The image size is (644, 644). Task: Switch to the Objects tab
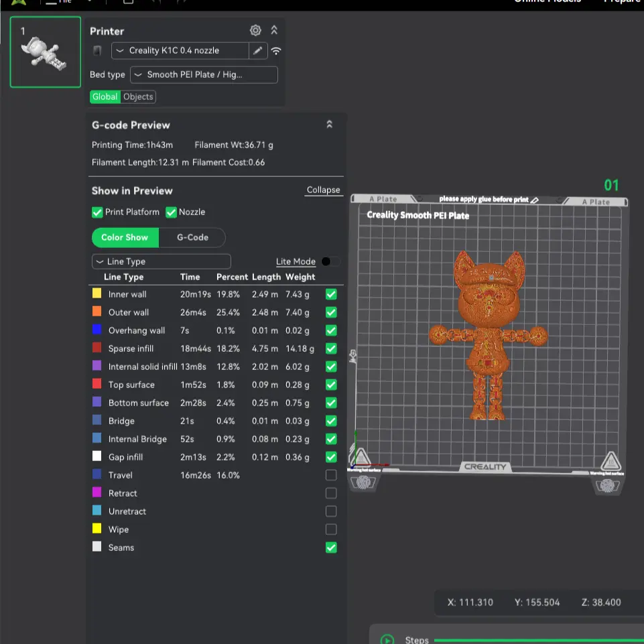coord(138,96)
